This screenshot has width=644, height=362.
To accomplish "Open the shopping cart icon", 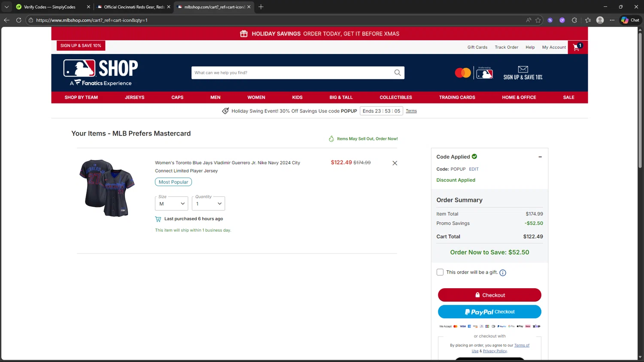I will tap(577, 47).
